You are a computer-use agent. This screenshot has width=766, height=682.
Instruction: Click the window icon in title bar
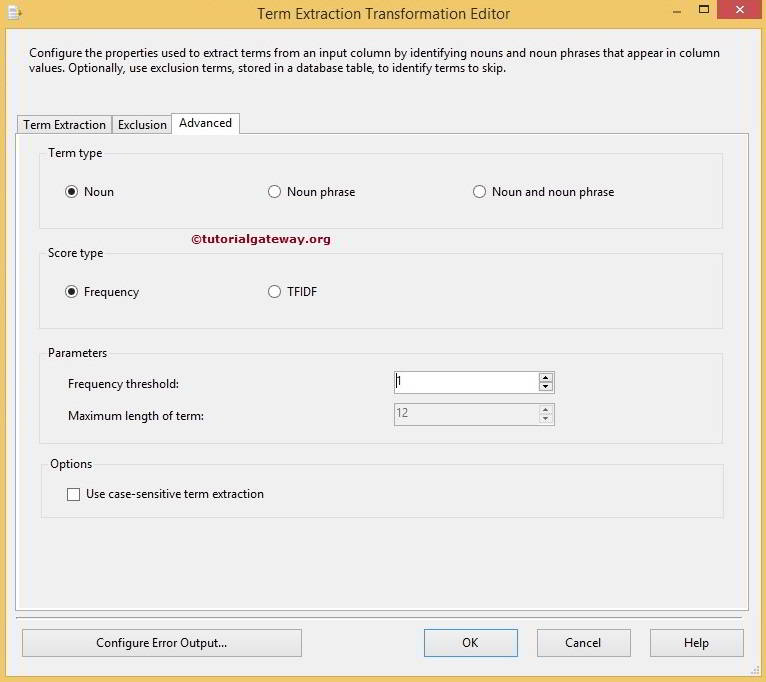14,12
